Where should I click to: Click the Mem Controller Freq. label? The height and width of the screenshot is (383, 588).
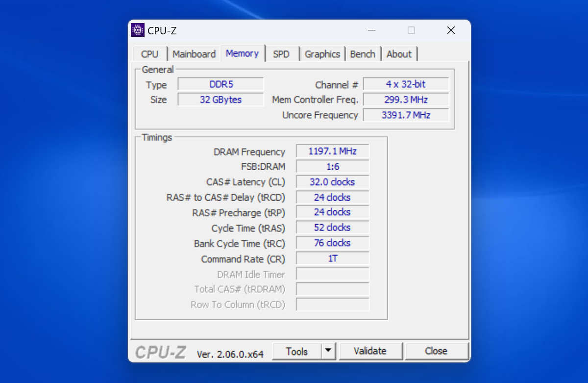(x=316, y=100)
